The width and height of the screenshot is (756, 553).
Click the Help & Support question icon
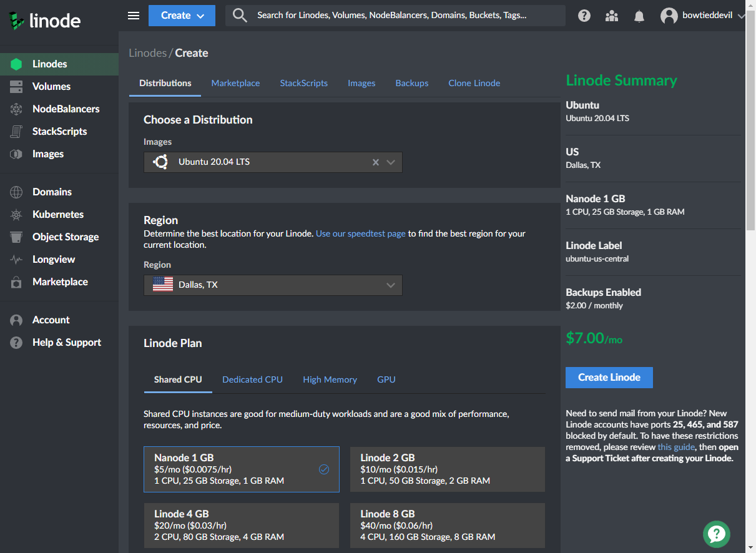16,343
